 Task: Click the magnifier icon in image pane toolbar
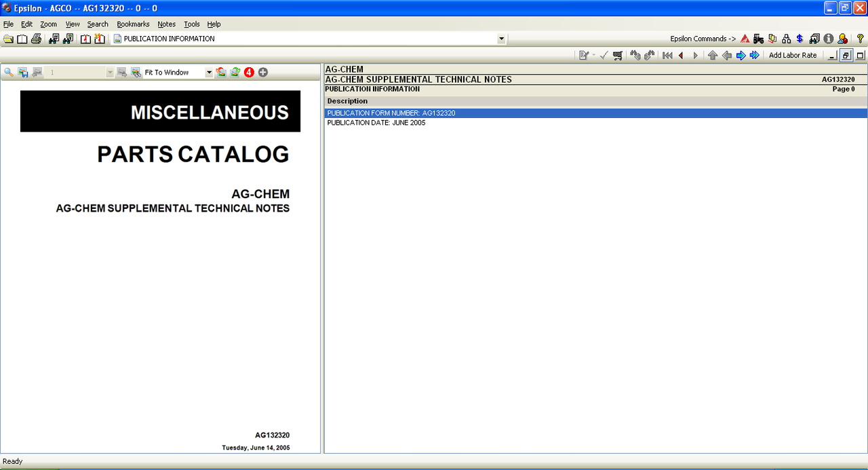pos(9,72)
